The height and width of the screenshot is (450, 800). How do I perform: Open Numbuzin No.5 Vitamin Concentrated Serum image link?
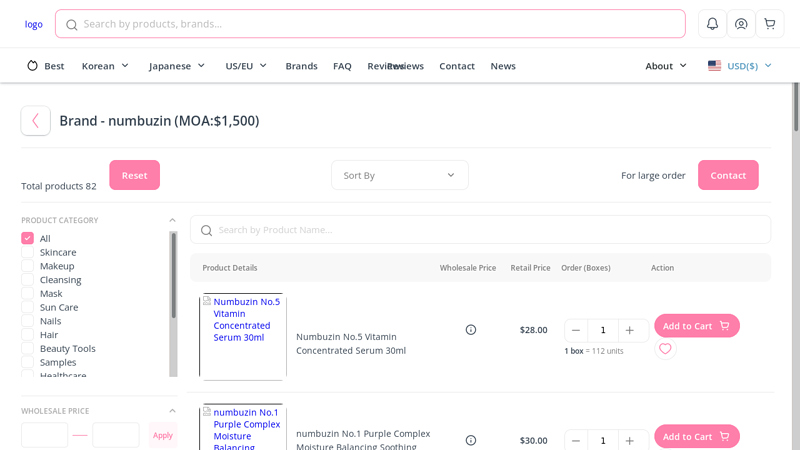coord(243,337)
